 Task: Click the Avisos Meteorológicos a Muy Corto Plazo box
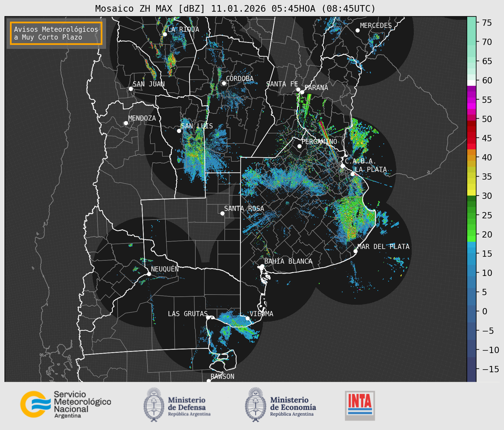(x=56, y=33)
